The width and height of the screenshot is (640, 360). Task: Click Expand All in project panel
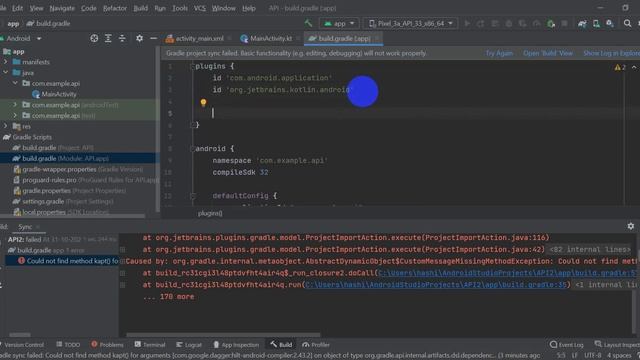point(108,38)
